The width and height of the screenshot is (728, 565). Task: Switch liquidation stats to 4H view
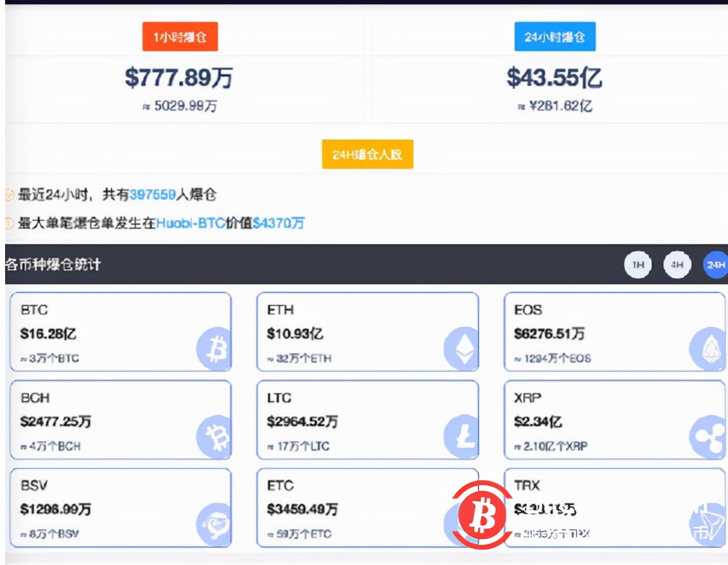(677, 265)
